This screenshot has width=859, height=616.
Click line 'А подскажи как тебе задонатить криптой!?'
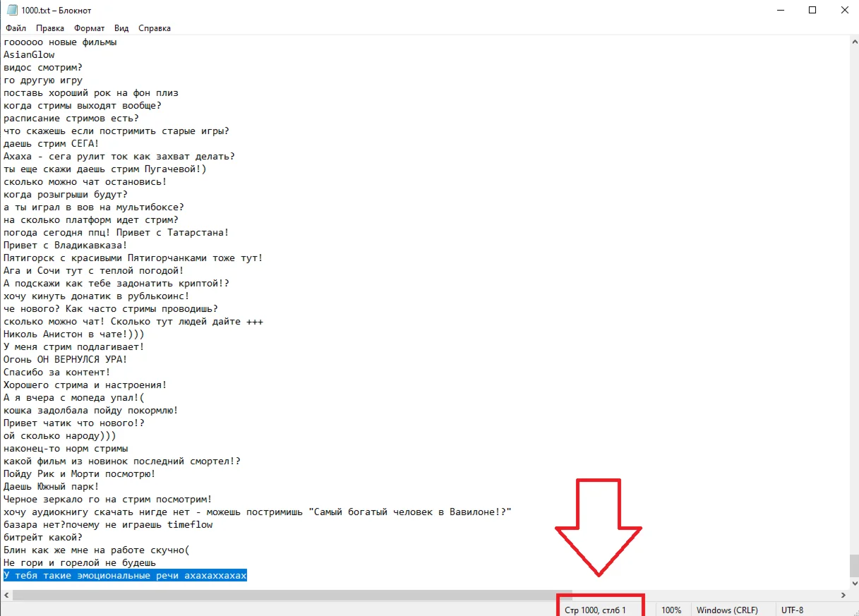[116, 283]
